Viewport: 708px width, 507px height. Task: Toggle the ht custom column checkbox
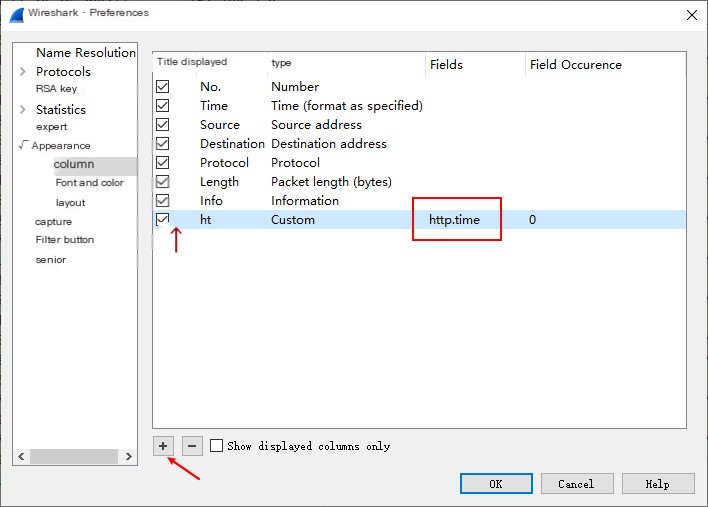(x=163, y=219)
